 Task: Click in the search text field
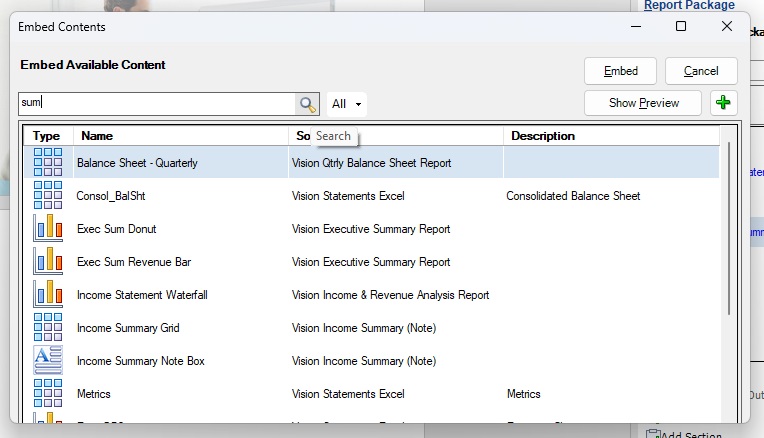(x=155, y=104)
